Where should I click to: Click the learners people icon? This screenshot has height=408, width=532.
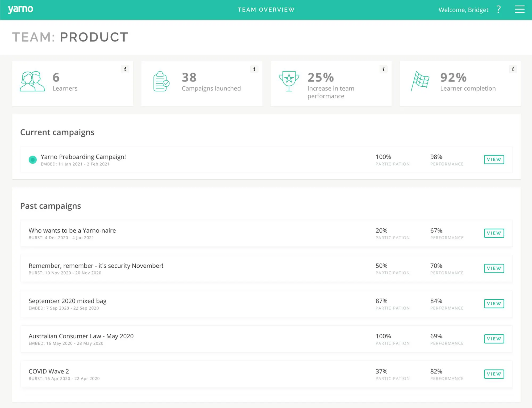pos(32,81)
